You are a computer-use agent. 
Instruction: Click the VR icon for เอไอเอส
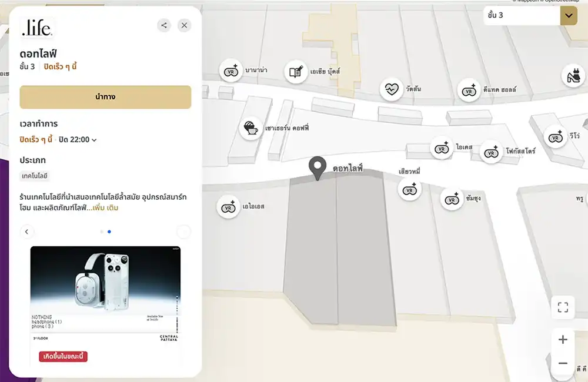228,207
